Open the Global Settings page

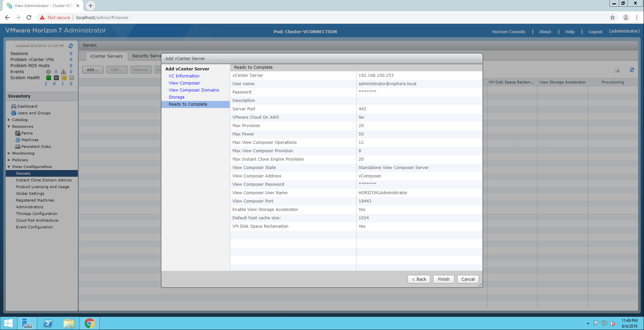coord(30,194)
